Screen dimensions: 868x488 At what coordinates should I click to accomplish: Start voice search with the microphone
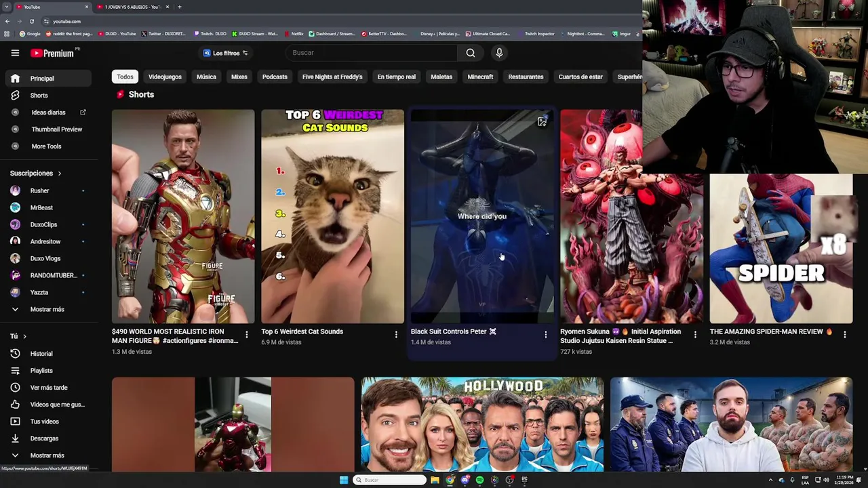(x=499, y=53)
